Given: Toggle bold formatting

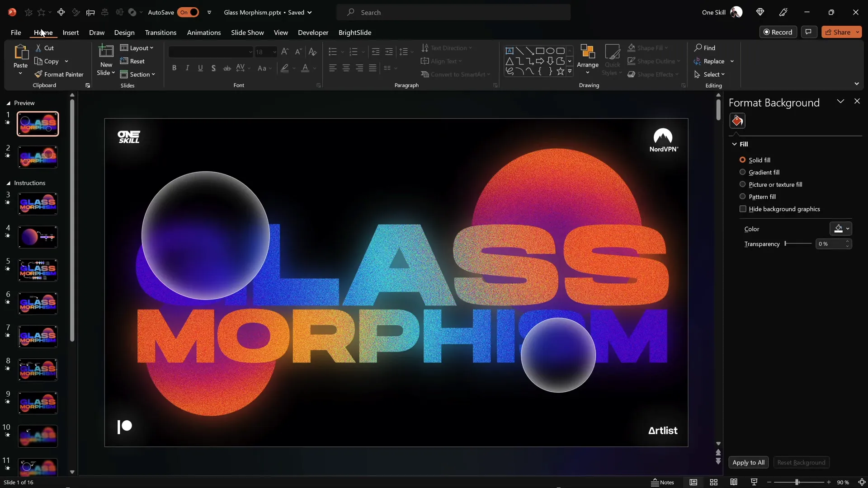Looking at the screenshot, I should point(174,68).
